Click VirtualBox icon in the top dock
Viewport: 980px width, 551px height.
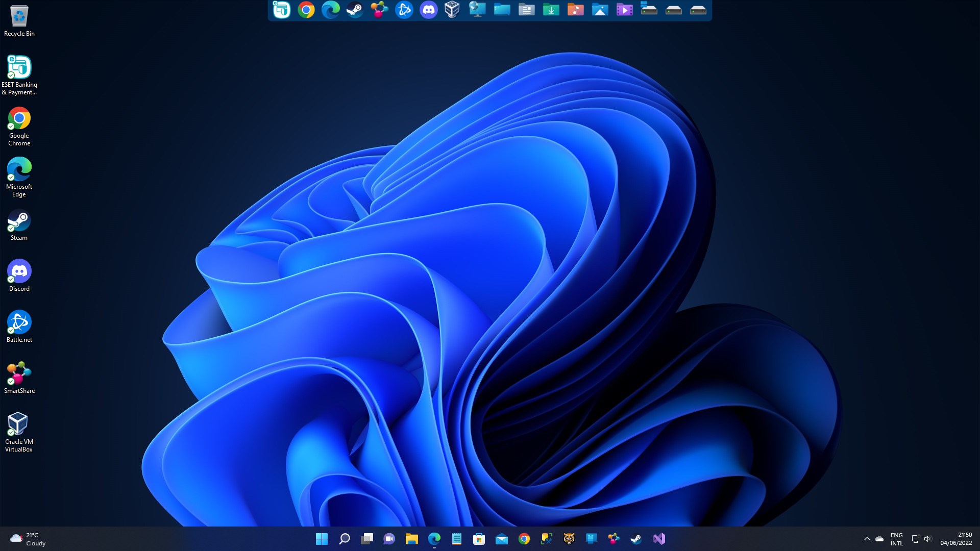452,10
